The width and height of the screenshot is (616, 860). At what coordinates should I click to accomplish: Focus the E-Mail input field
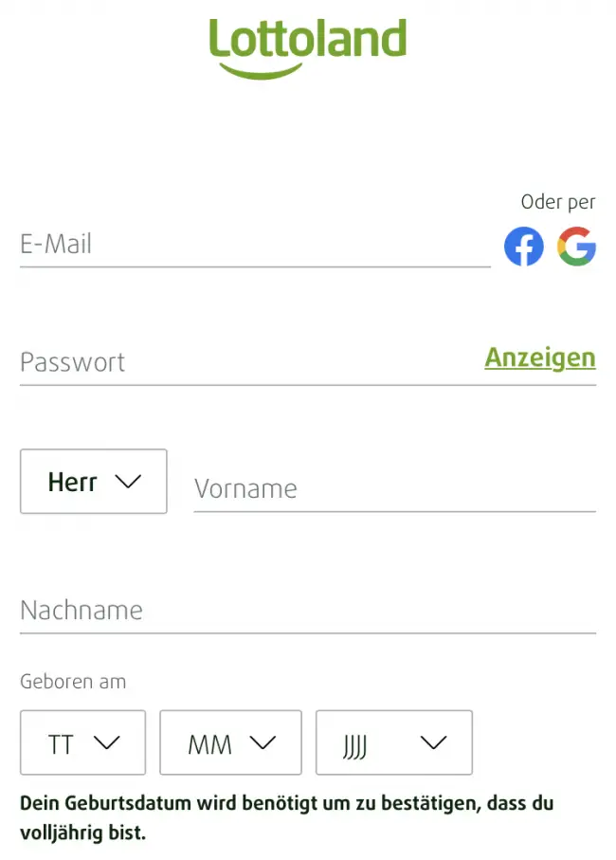[254, 245]
